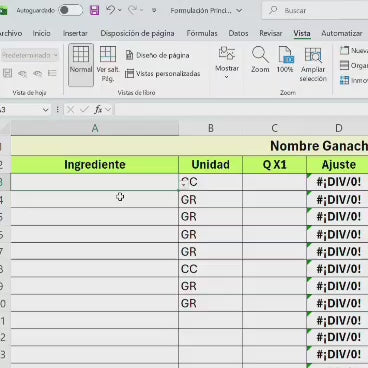The height and width of the screenshot is (368, 368).
Task: Open Vistas personalizadas
Action: pos(163,73)
